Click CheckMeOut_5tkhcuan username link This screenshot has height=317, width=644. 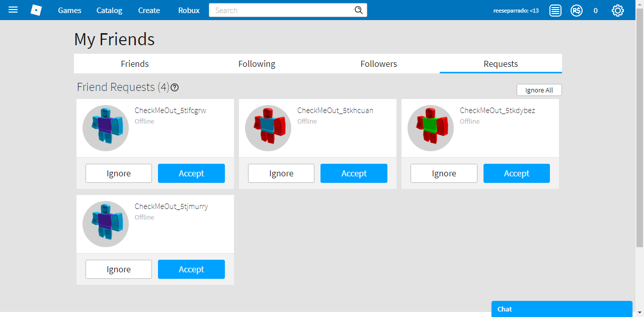click(335, 111)
